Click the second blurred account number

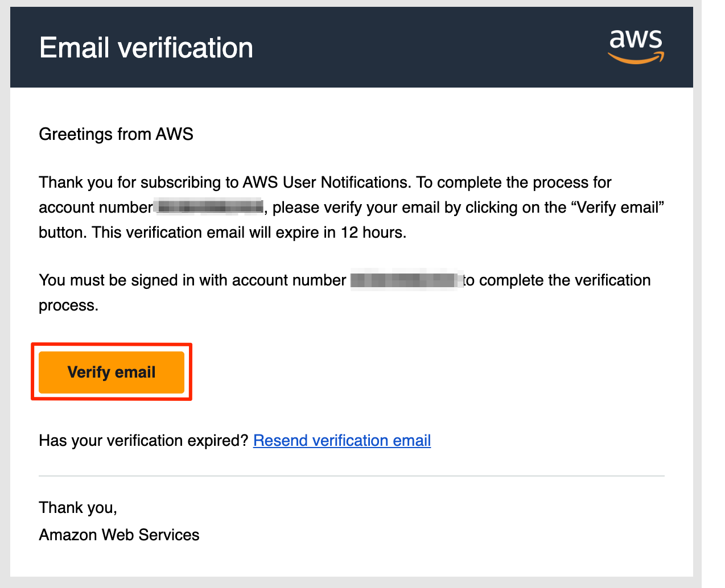tap(405, 280)
